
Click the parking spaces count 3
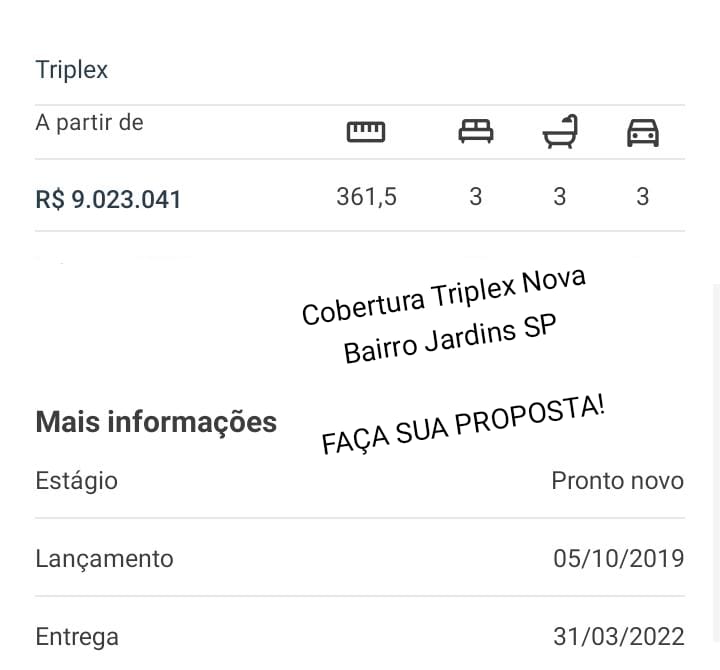click(643, 197)
